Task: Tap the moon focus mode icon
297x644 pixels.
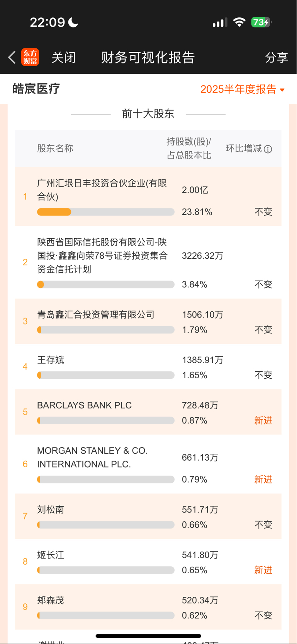Action: click(x=73, y=22)
